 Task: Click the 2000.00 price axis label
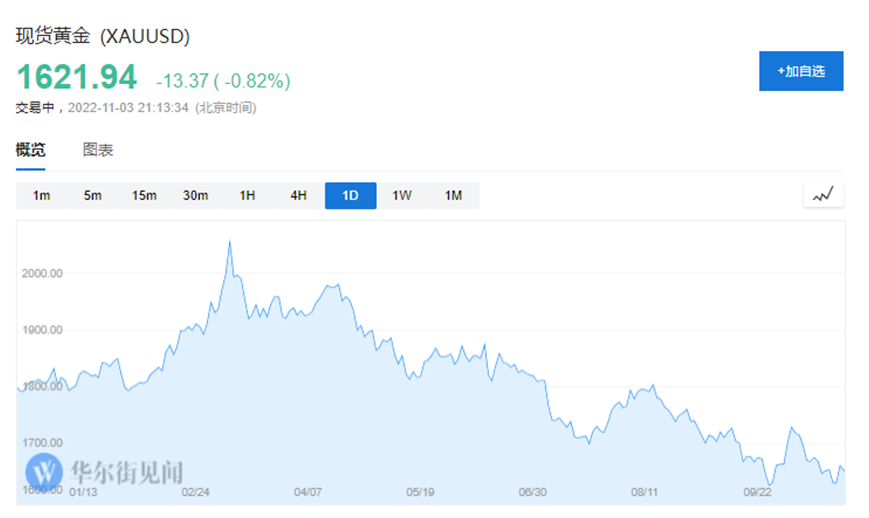pos(43,273)
